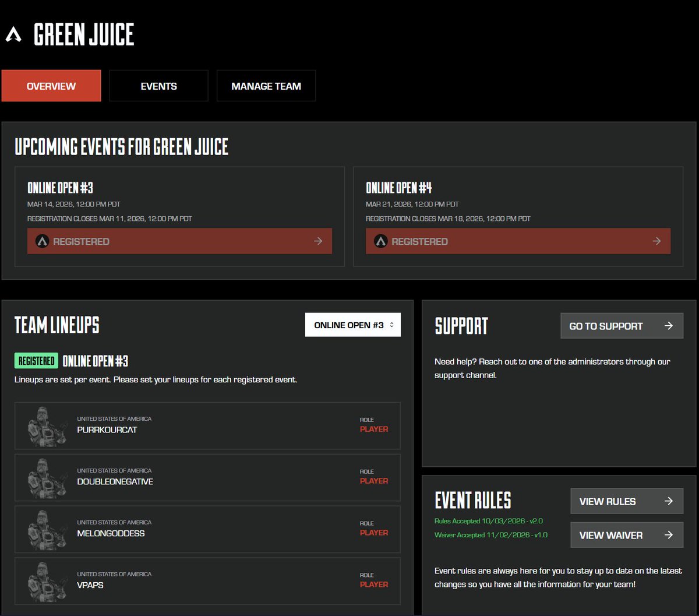Click the Green Juice team title
699x616 pixels.
point(84,35)
